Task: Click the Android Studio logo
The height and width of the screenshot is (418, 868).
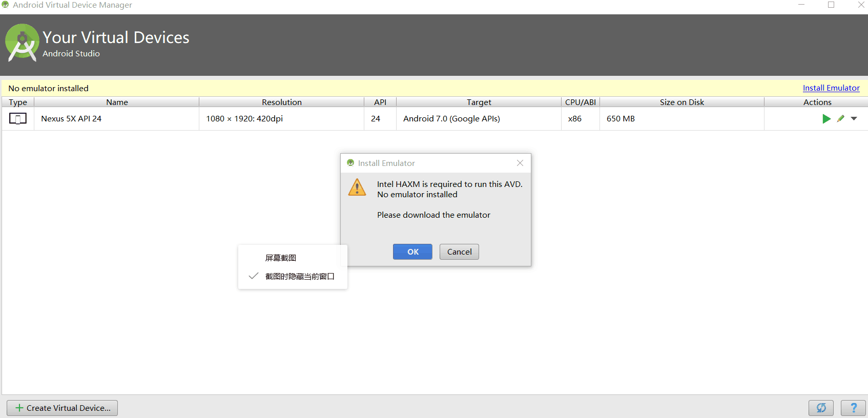Action: tap(22, 43)
